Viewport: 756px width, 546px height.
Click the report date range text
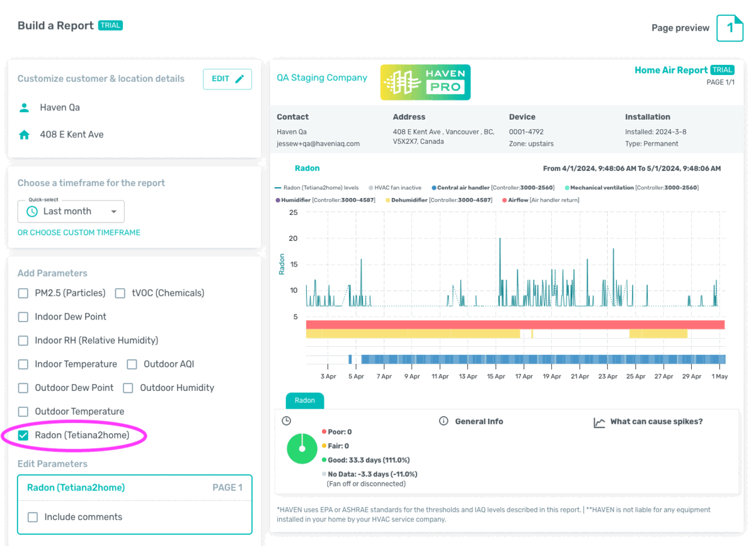coord(632,169)
